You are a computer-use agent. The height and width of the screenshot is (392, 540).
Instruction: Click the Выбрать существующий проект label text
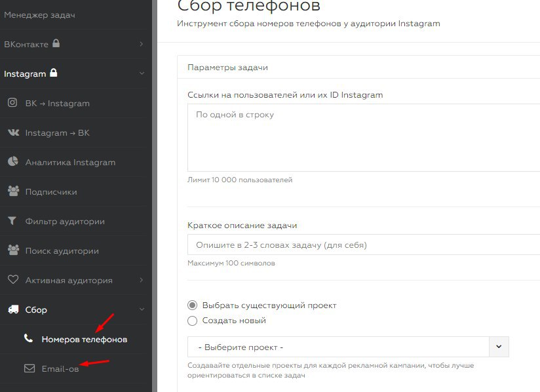(x=269, y=305)
